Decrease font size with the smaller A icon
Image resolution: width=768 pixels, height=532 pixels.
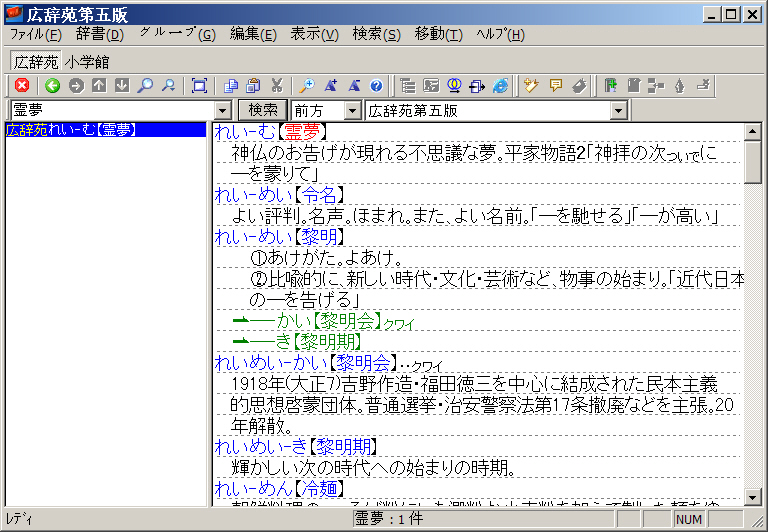[x=354, y=86]
